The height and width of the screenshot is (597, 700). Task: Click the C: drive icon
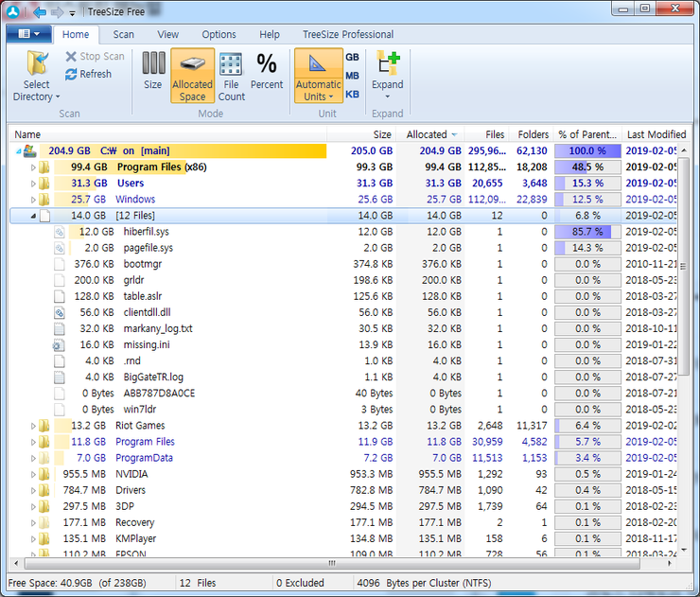pos(30,151)
